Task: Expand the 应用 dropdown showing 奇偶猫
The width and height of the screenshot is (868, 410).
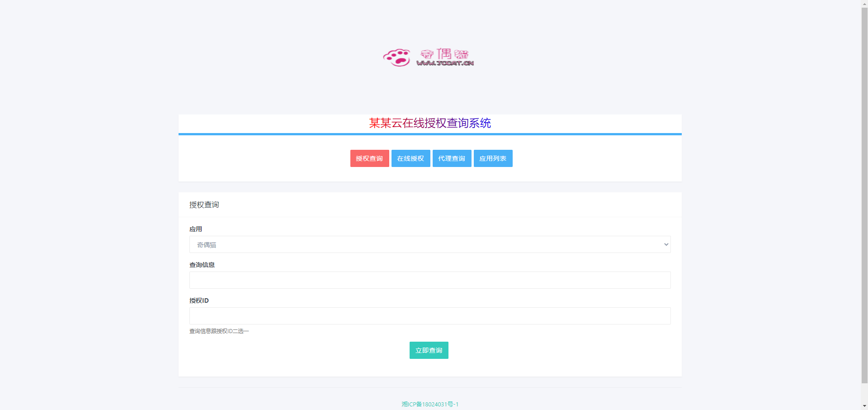Action: tap(430, 244)
